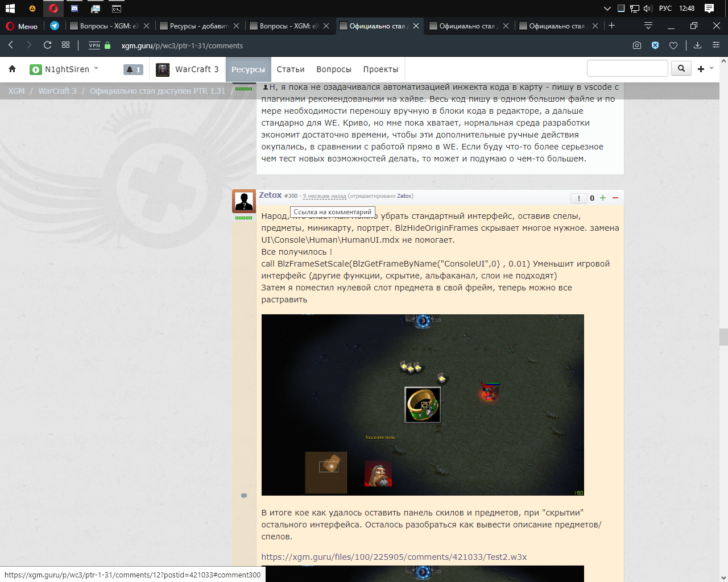Downvote Zetox's comment with minus
This screenshot has width=728, height=582.
[x=615, y=198]
